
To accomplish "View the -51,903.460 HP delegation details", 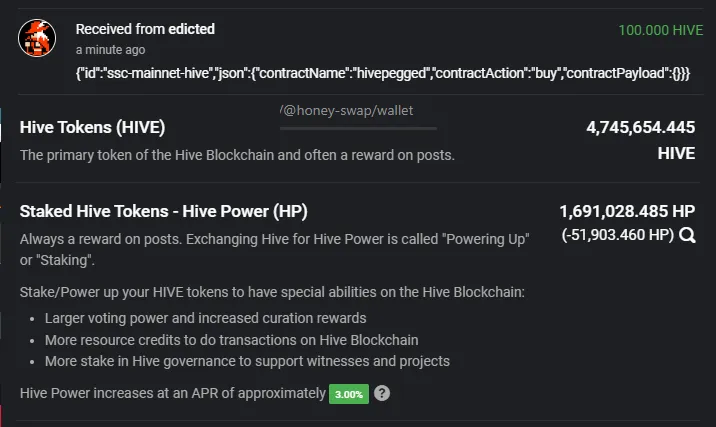I will [617, 235].
